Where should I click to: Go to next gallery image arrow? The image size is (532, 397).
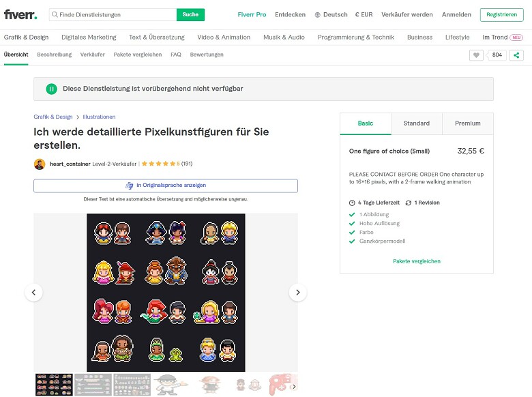pos(297,292)
